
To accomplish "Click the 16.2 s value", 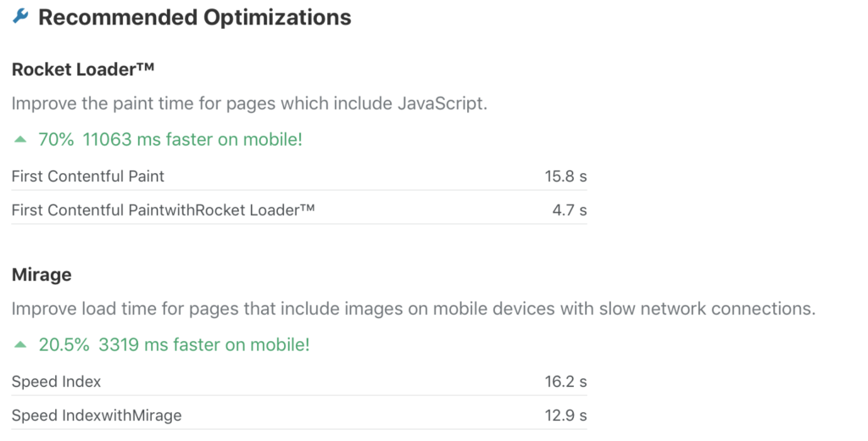I will tap(565, 382).
